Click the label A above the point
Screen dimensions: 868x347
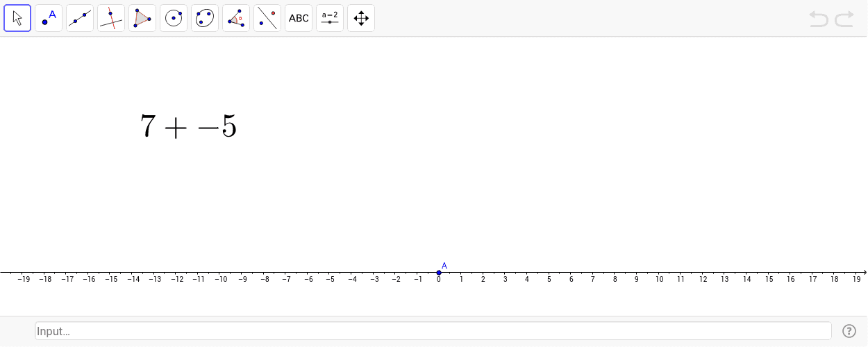444,266
